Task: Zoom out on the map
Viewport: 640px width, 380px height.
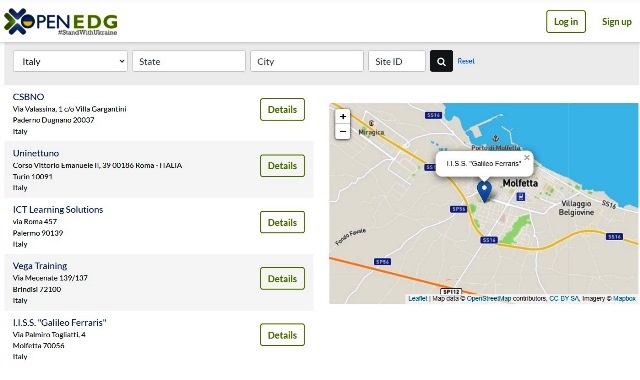Action: (343, 132)
